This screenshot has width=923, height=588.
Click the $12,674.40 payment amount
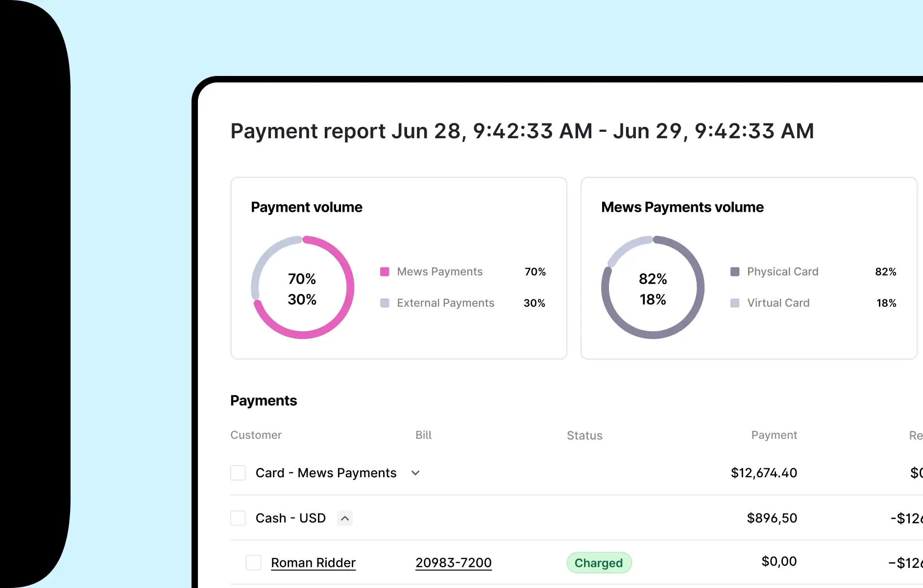point(764,473)
